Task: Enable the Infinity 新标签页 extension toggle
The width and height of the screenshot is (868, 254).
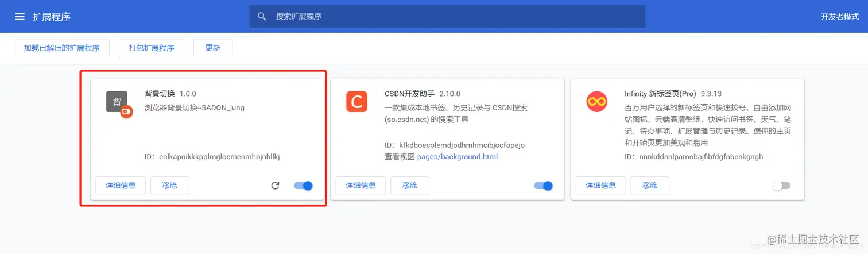Action: point(782,186)
